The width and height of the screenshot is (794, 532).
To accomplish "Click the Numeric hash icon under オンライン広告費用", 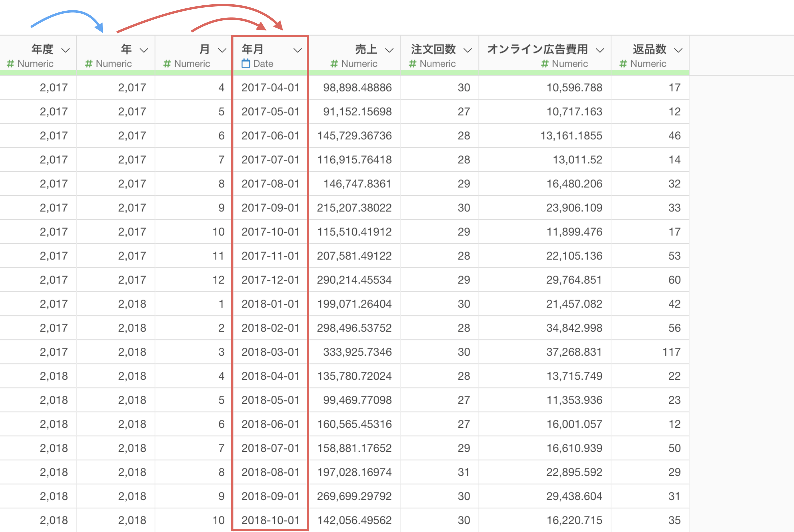I will coord(545,63).
